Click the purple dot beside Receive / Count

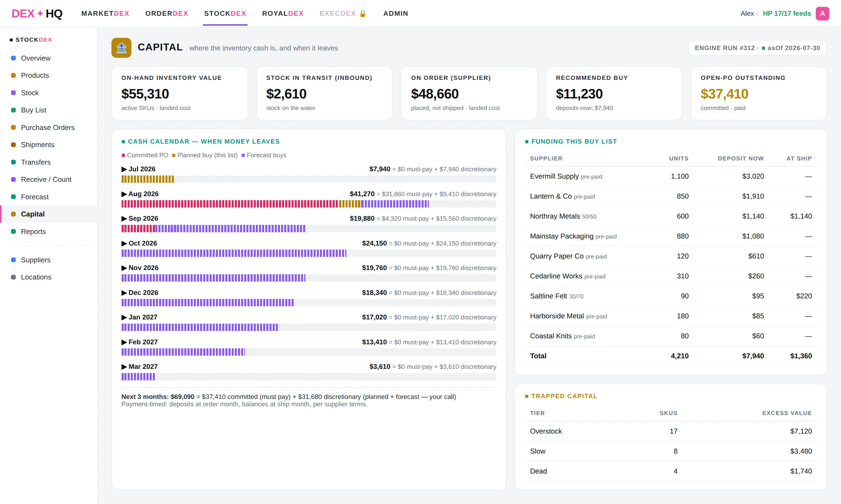pos(13,179)
